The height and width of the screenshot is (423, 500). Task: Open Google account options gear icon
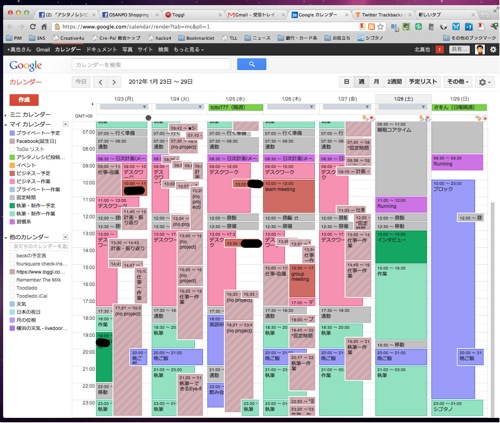point(493,50)
